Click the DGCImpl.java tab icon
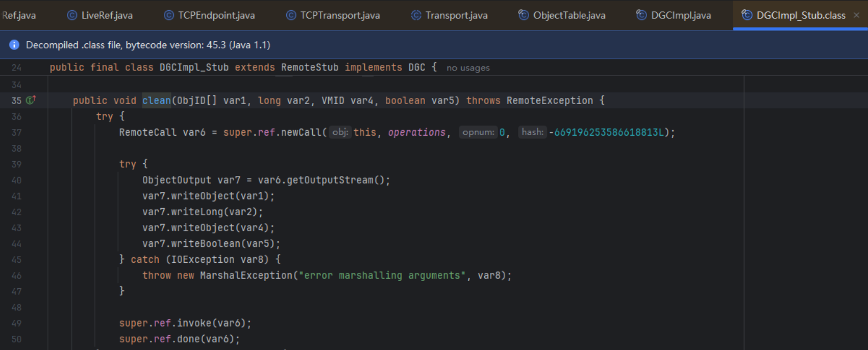Image resolution: width=868 pixels, height=350 pixels. pyautogui.click(x=641, y=15)
